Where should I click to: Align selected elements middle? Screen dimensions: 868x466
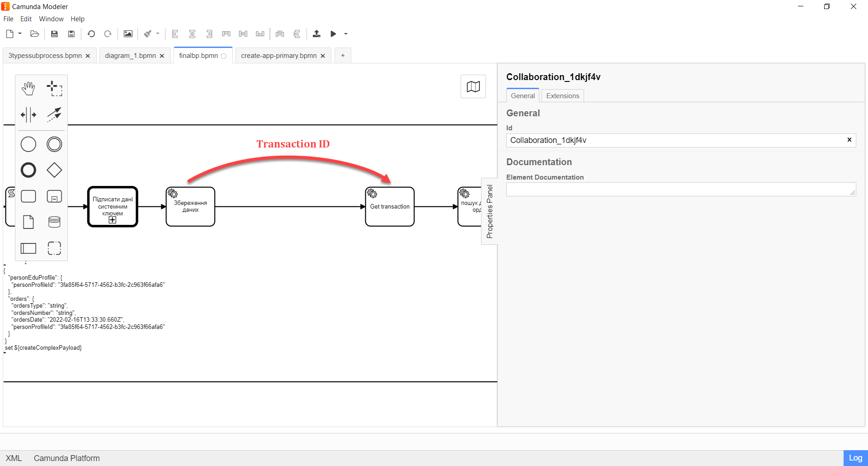coord(243,34)
